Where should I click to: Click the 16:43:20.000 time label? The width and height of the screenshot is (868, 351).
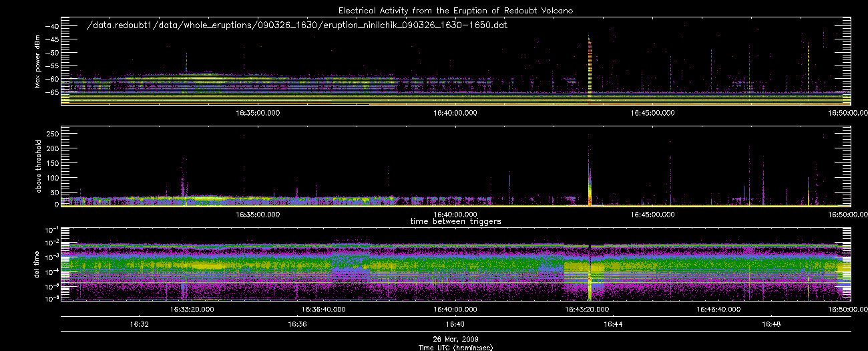coord(586,310)
